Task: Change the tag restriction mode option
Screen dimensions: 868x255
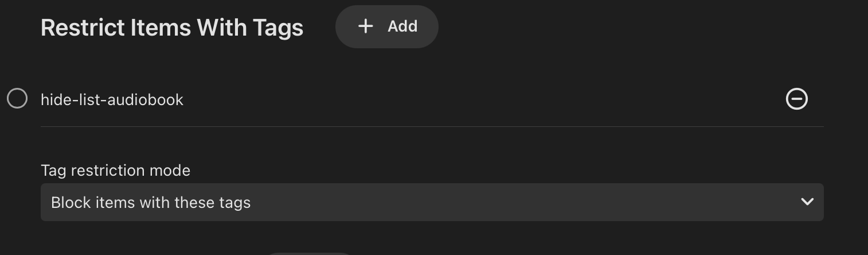Action: tap(432, 202)
